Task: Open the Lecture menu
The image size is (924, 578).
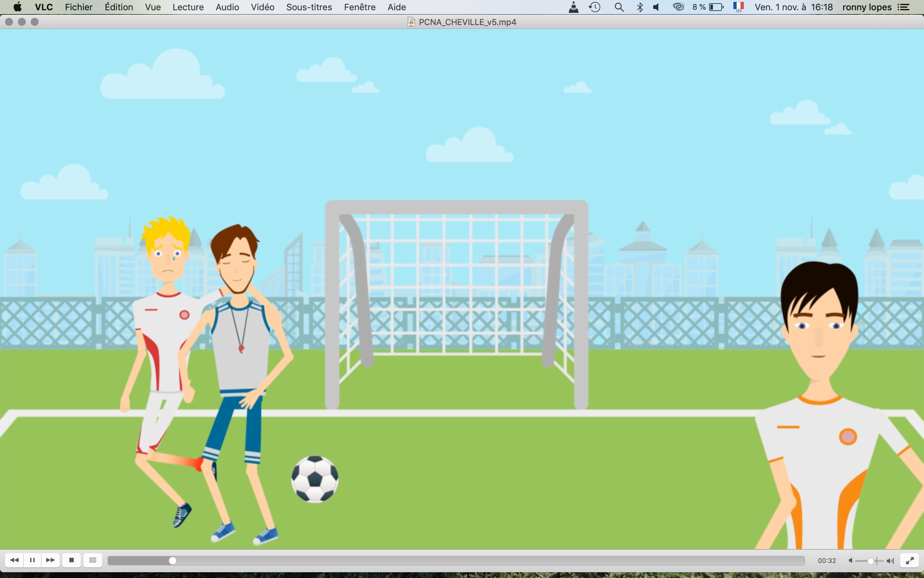Action: click(x=188, y=7)
